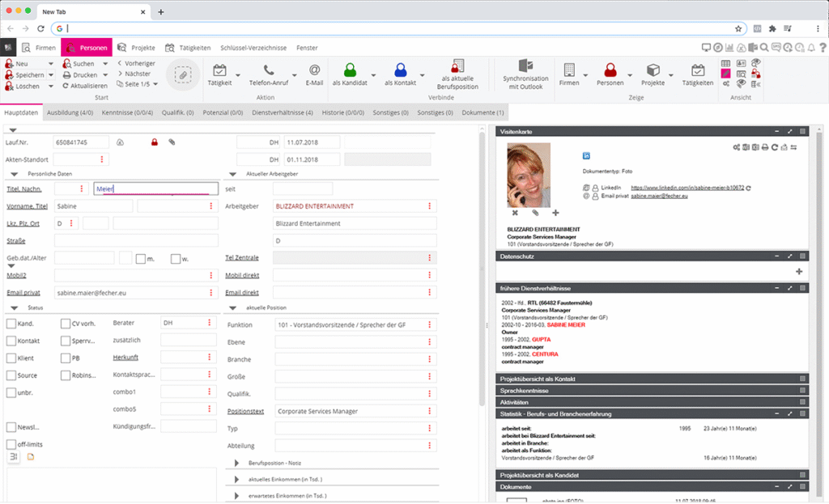Click the 'Aktualisieren' refresh button

[85, 85]
